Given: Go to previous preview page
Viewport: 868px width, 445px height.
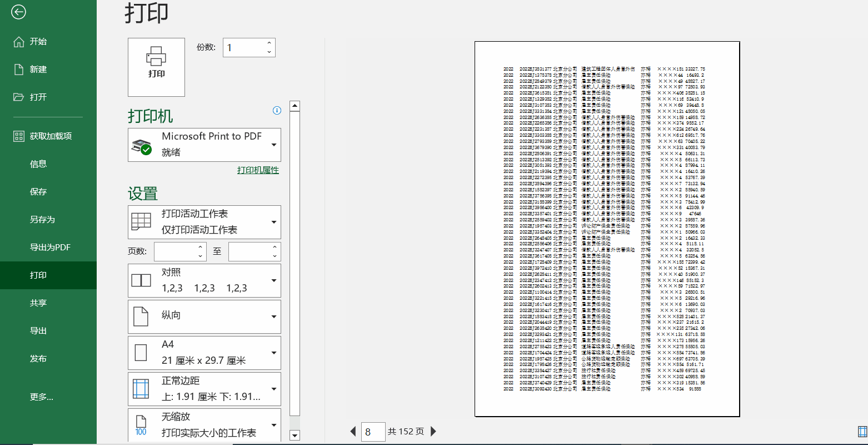Looking at the screenshot, I should pyautogui.click(x=353, y=431).
